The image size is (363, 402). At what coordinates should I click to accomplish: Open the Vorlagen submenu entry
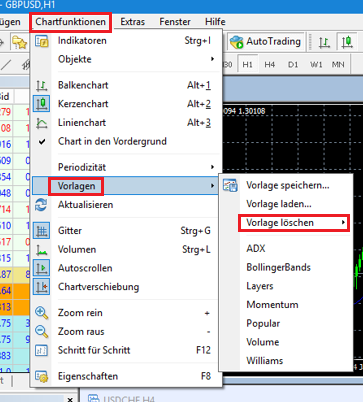pyautogui.click(x=126, y=186)
